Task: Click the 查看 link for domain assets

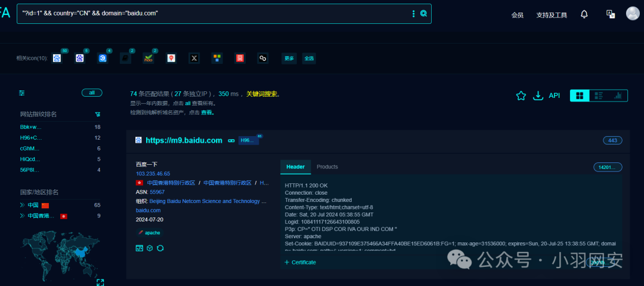Action: click(206, 112)
